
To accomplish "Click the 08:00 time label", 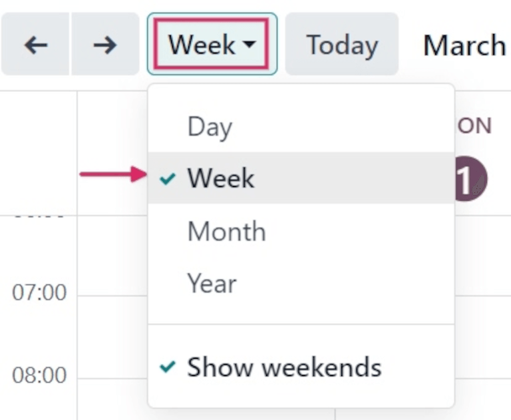I will coord(39,375).
